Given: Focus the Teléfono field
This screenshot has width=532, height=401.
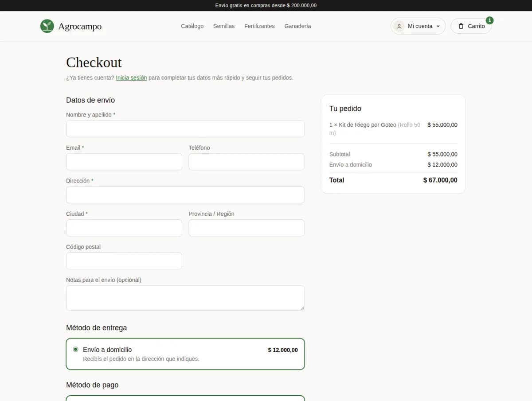Looking at the screenshot, I should [246, 162].
